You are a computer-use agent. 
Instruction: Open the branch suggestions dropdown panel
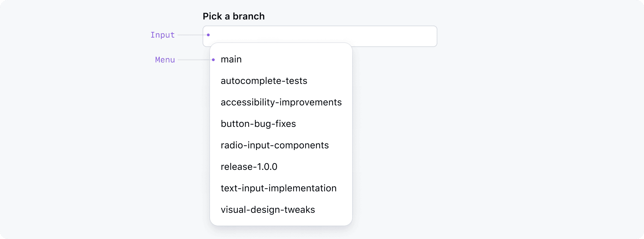click(x=281, y=134)
